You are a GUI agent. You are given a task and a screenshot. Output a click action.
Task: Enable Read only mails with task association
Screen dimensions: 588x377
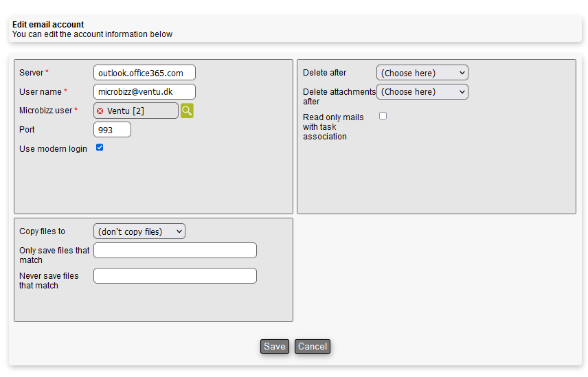[383, 116]
